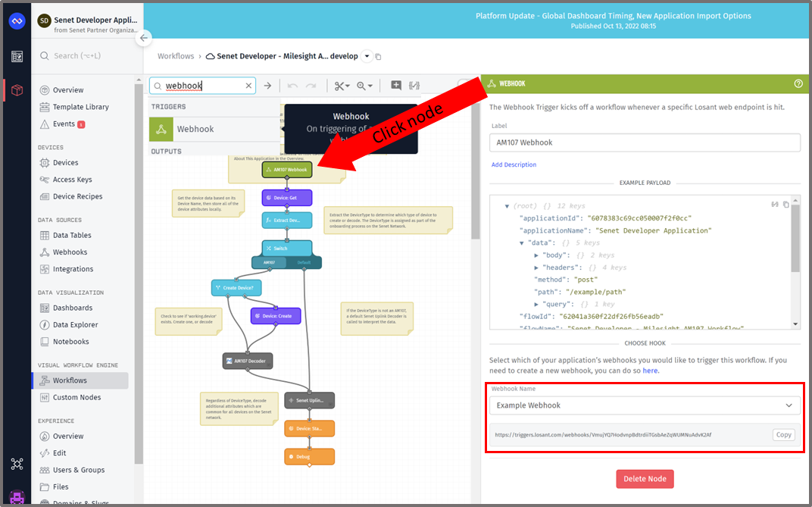Click the network graph icon in rail

click(17, 464)
